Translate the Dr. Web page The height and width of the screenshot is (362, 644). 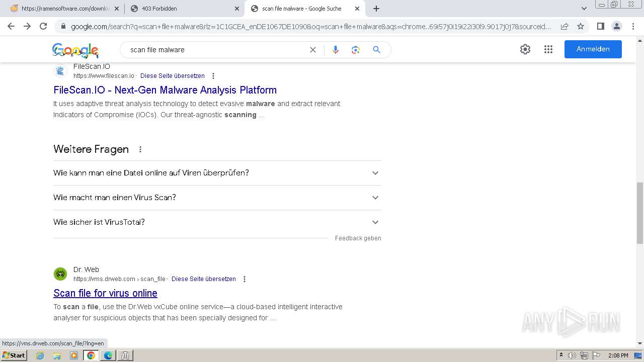click(204, 279)
